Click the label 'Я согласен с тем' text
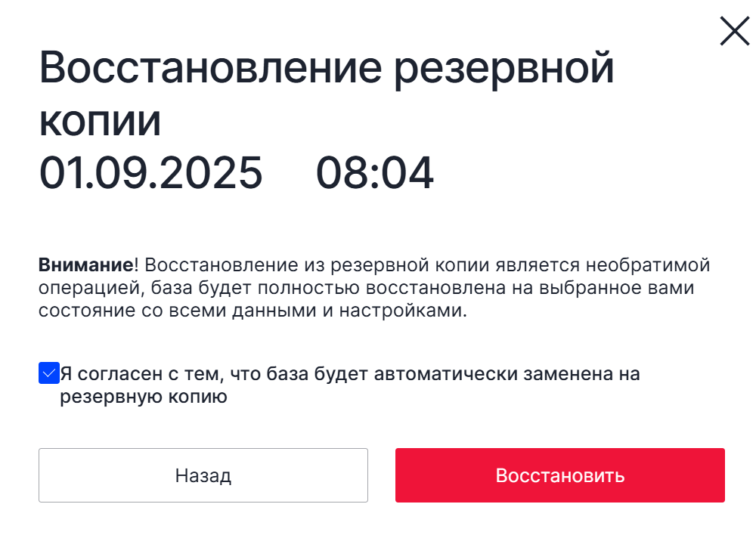The width and height of the screenshot is (756, 535). click(142, 374)
